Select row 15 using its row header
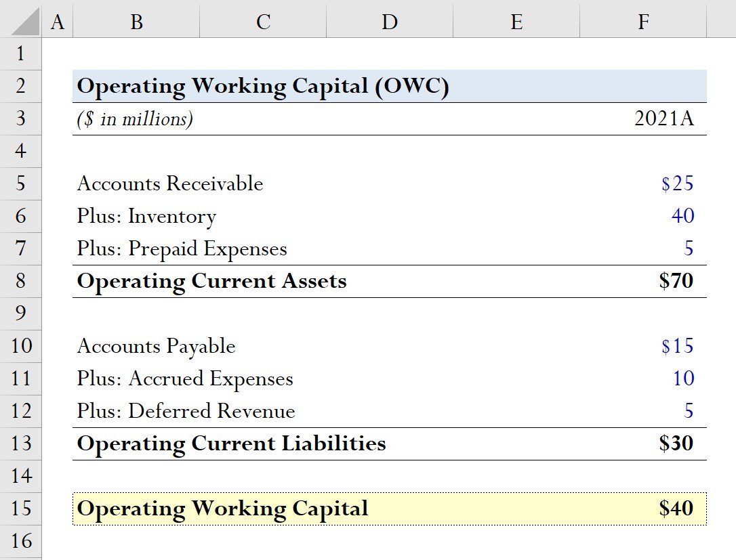This screenshot has height=560, width=736. coord(21,509)
